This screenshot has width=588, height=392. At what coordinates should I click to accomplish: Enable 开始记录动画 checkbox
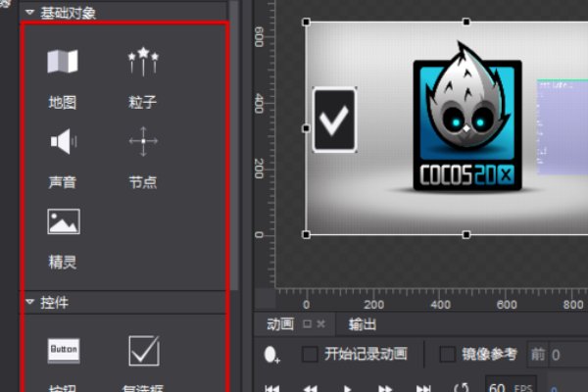click(x=310, y=354)
